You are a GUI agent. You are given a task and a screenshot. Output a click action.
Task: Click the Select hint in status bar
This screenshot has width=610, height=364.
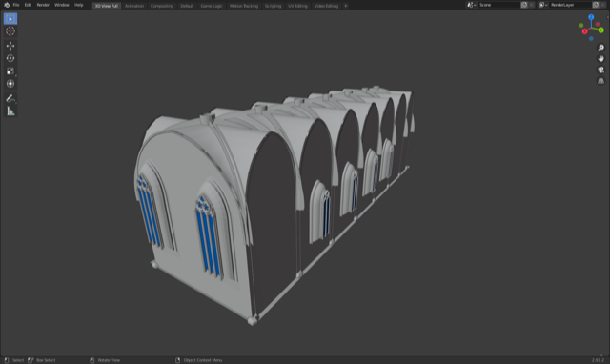click(x=18, y=360)
